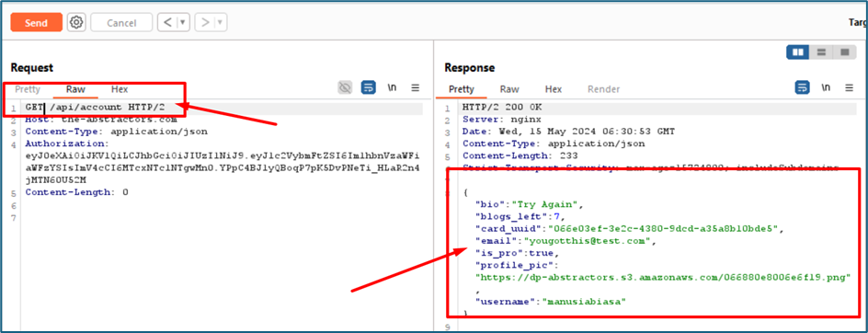Toggle word wrap in the Request panel
Image resolution: width=868 pixels, height=333 pixels.
369,87
